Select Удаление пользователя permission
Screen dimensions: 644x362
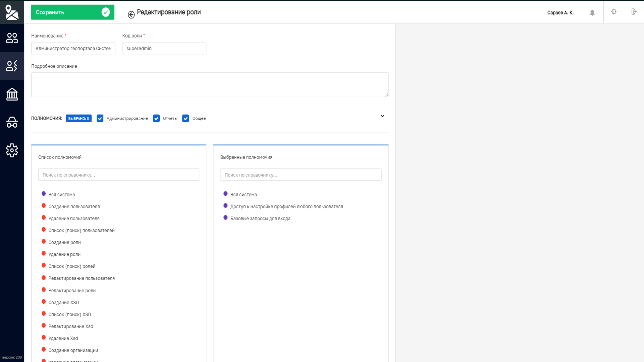click(74, 219)
